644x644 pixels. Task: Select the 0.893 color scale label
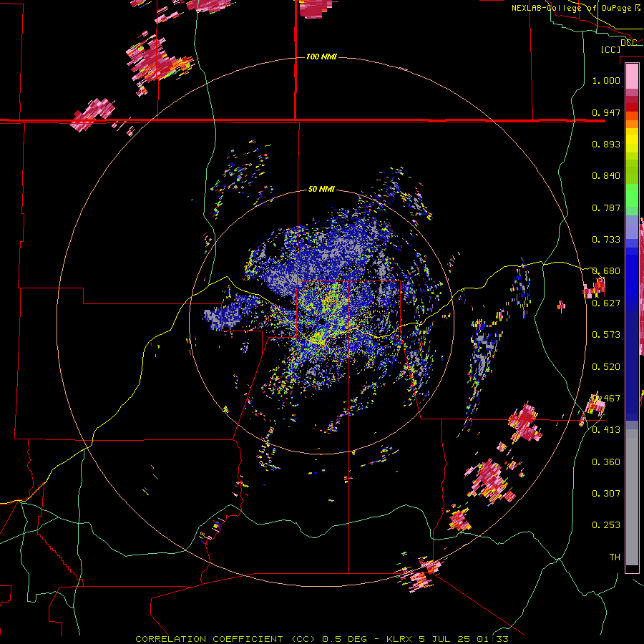(606, 144)
